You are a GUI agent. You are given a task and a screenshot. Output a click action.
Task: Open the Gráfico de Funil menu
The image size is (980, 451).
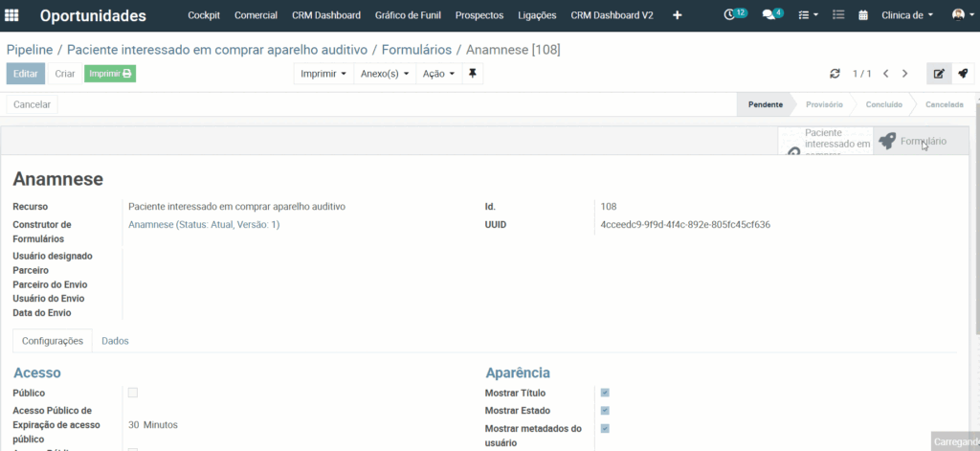tap(408, 15)
